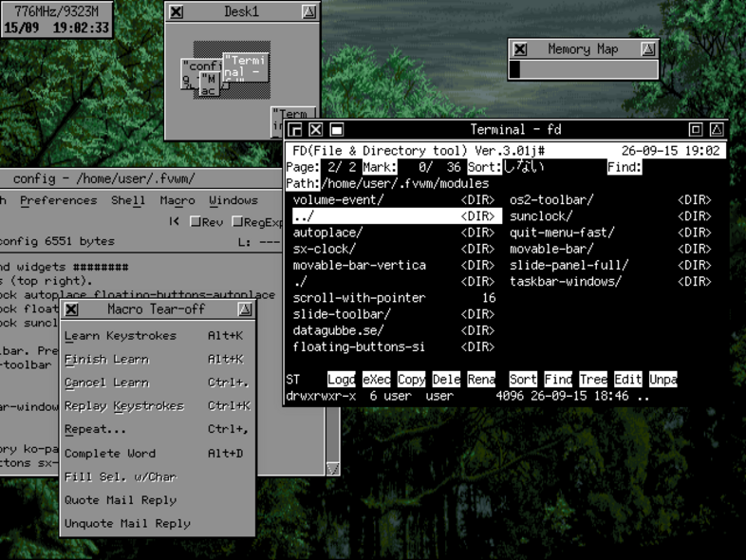This screenshot has width=746, height=560.
Task: Click the Rena function button in fd
Action: pyautogui.click(x=481, y=380)
